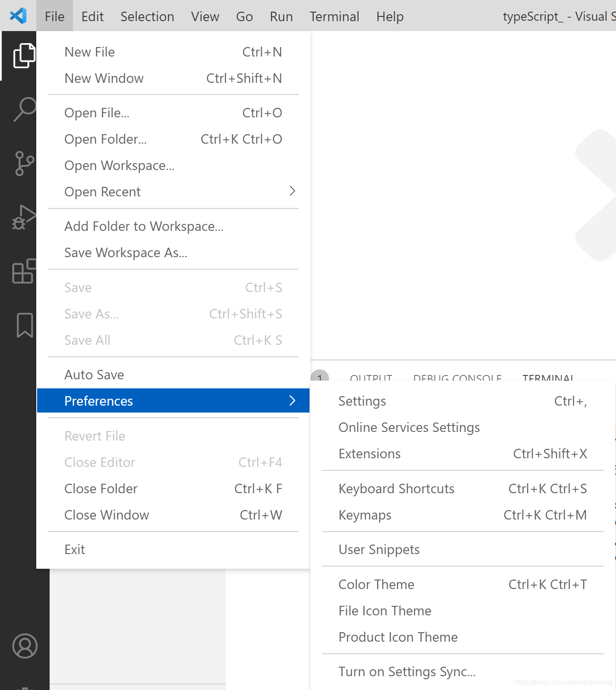Choose Close Folder menu entry
This screenshot has height=690, width=616.
tap(173, 488)
